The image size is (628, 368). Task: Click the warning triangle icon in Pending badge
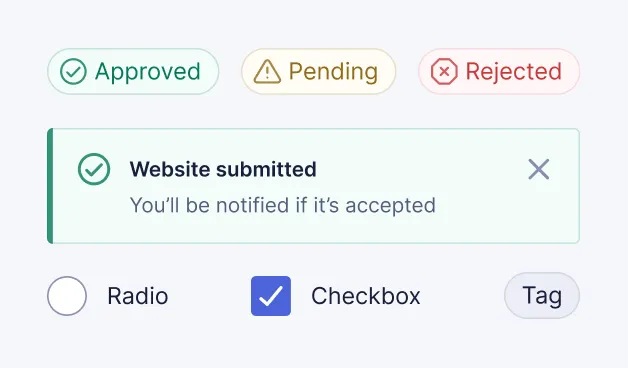coord(267,71)
